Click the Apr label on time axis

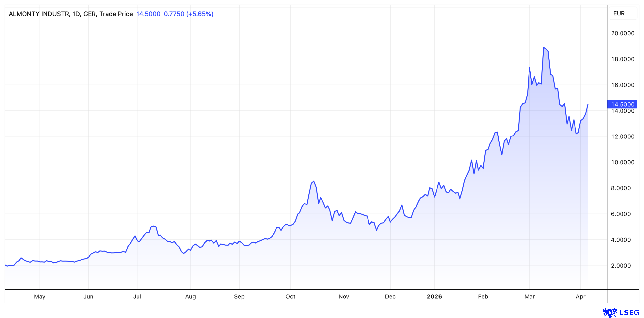pos(580,296)
